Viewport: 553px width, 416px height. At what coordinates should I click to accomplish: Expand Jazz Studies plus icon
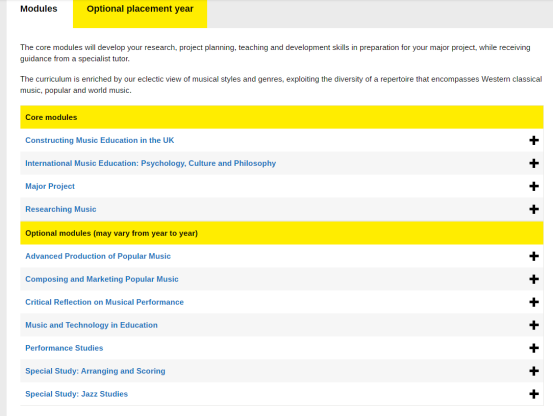534,394
